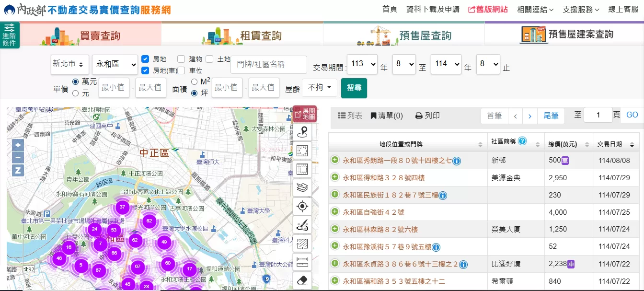644x291 pixels.
Task: Select the distance ruler measure tool
Action: click(x=302, y=262)
